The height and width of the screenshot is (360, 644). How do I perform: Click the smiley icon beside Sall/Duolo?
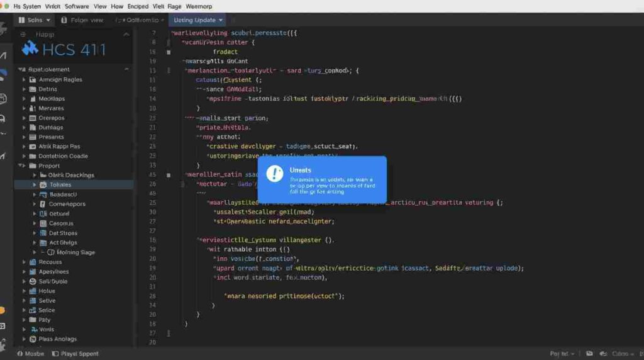32,281
